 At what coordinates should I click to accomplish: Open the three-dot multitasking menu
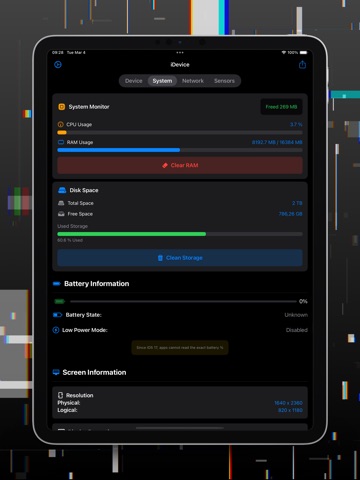tap(180, 52)
